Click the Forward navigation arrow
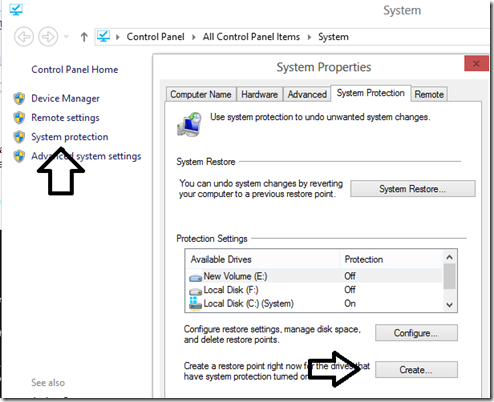 pos(48,37)
